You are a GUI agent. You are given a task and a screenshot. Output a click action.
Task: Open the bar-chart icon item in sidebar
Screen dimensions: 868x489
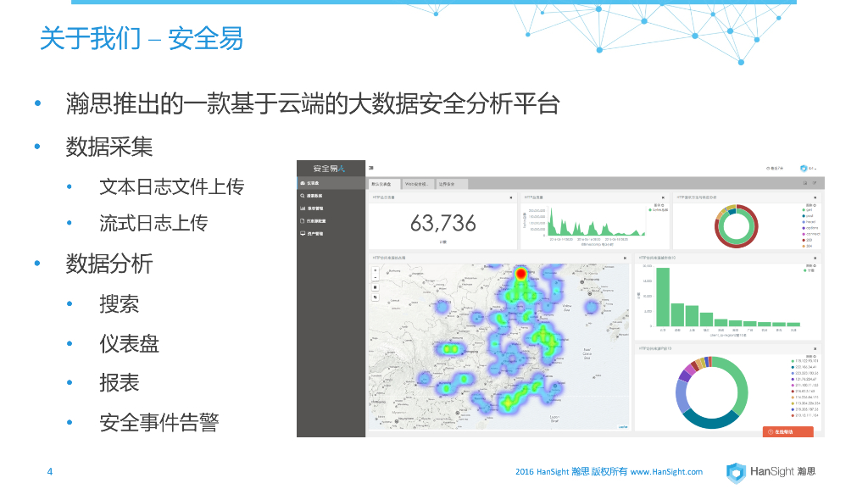tap(331, 208)
